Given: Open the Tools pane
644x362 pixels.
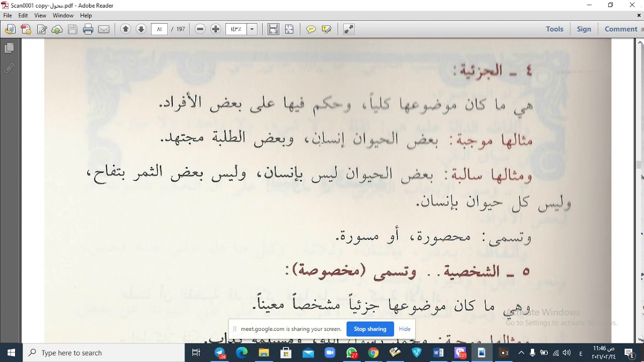Looking at the screenshot, I should pos(554,29).
